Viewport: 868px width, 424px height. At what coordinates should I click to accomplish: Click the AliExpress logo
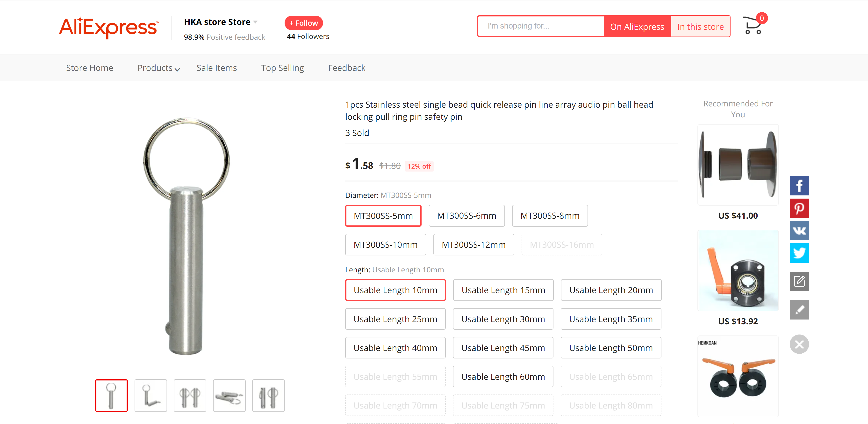(109, 27)
